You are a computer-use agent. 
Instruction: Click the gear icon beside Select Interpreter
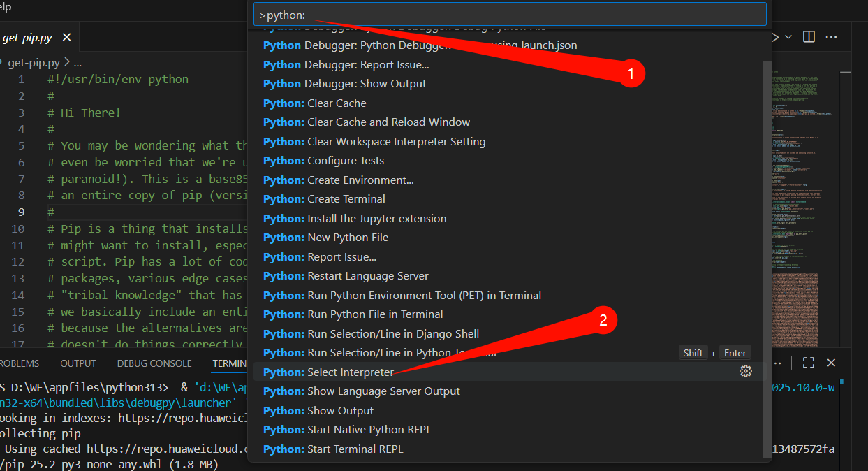click(x=745, y=371)
